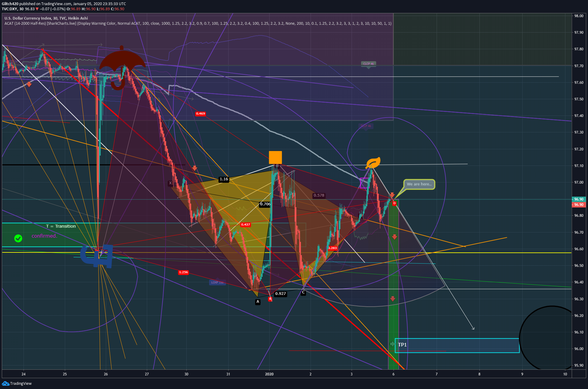Image resolution: width=588 pixels, height=389 pixels.
Task: Click the large blue number four shape
Action: click(x=97, y=256)
